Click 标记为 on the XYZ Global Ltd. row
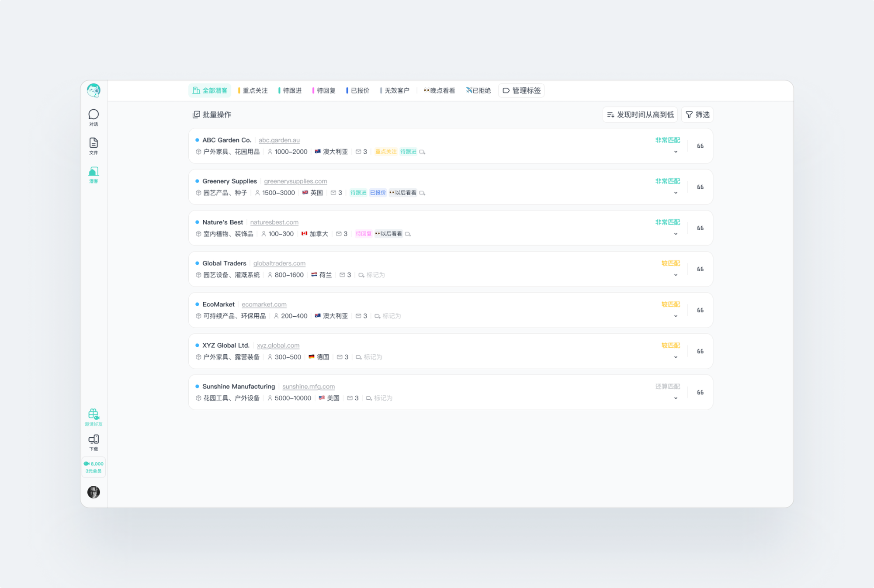The height and width of the screenshot is (588, 874). [369, 357]
